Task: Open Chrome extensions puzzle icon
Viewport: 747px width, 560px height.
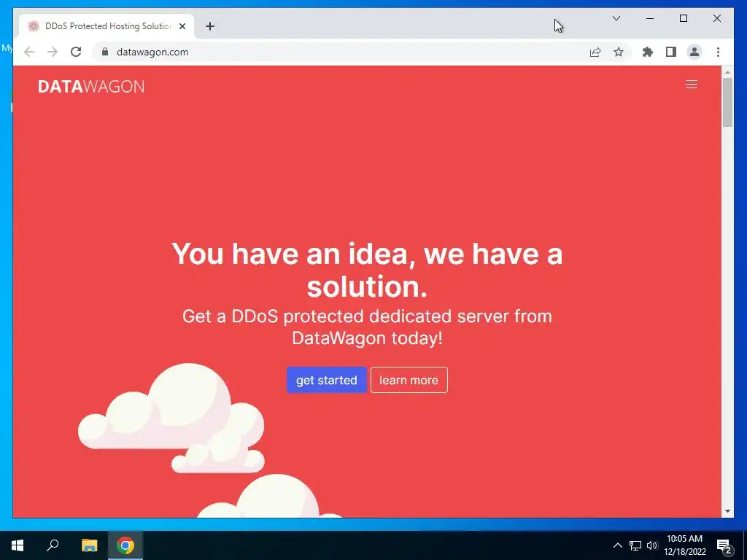Action: (x=648, y=52)
